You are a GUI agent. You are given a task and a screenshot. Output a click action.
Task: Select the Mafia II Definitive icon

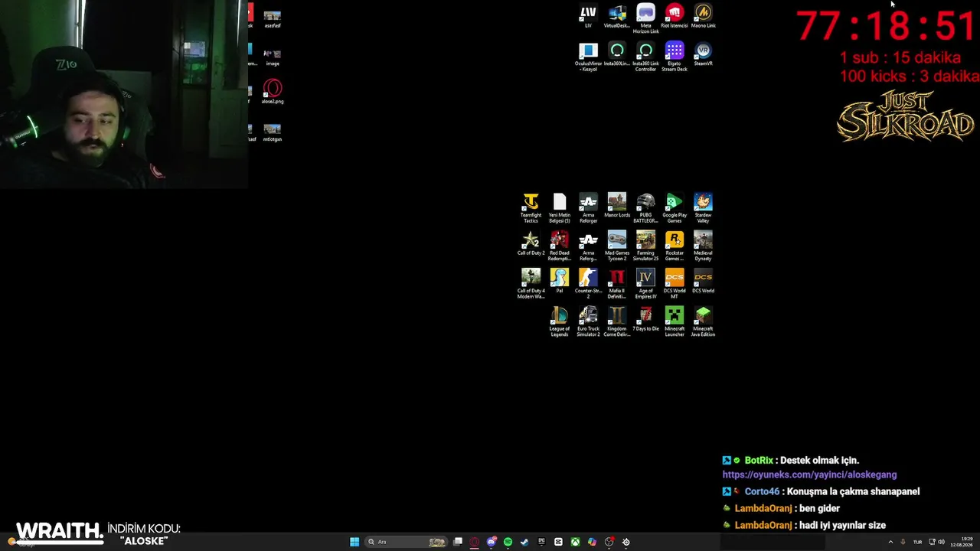coord(617,284)
